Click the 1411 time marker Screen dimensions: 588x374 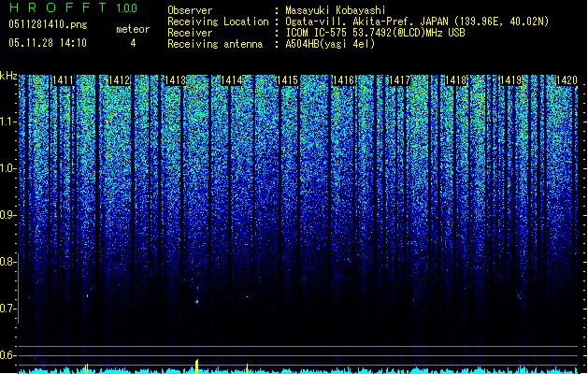tap(63, 80)
